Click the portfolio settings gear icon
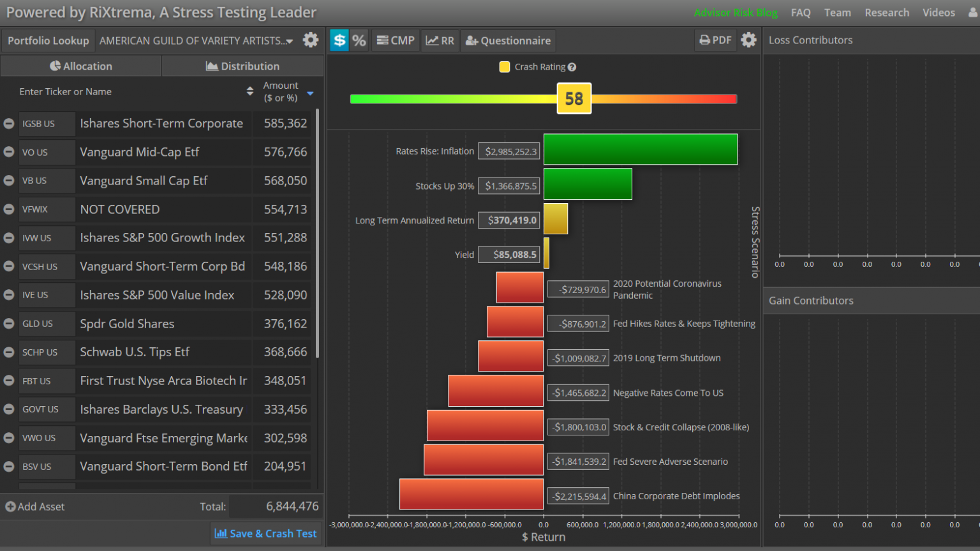The width and height of the screenshot is (980, 551). coord(311,40)
